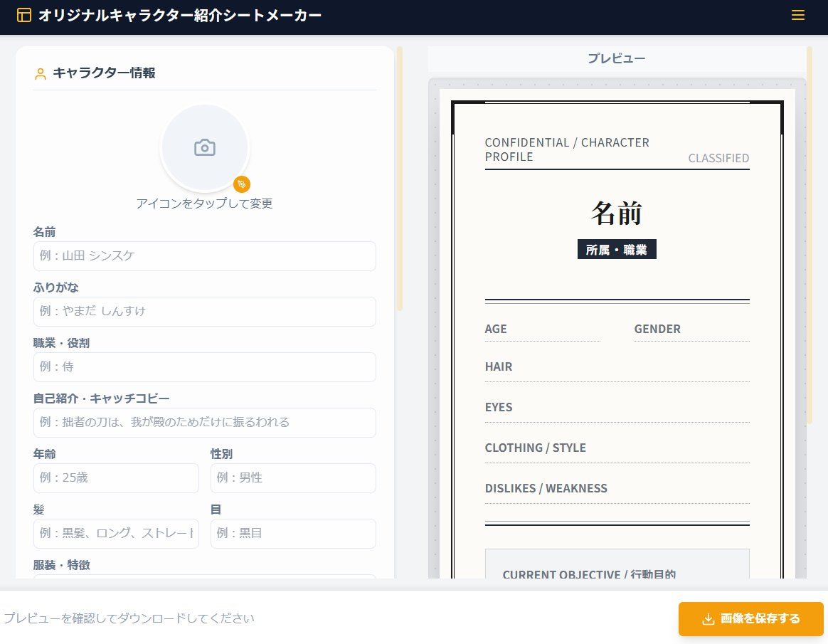
Task: Click the アイコンをタップして変更 caption
Action: click(x=205, y=204)
